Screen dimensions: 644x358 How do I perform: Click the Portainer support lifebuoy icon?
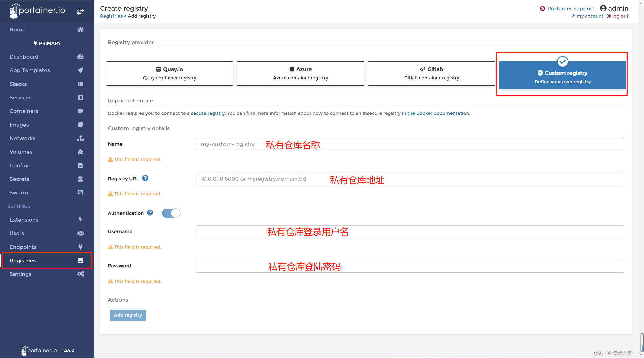point(543,9)
